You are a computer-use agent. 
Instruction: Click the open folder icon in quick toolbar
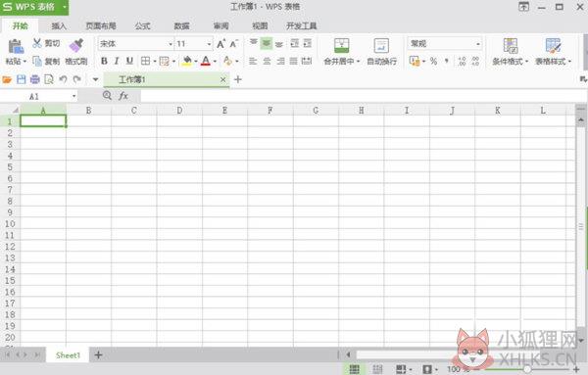7,79
